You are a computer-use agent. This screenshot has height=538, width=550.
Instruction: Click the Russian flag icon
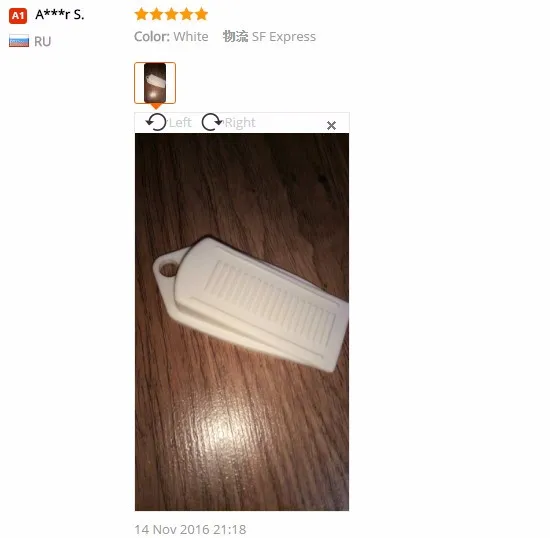point(19,41)
